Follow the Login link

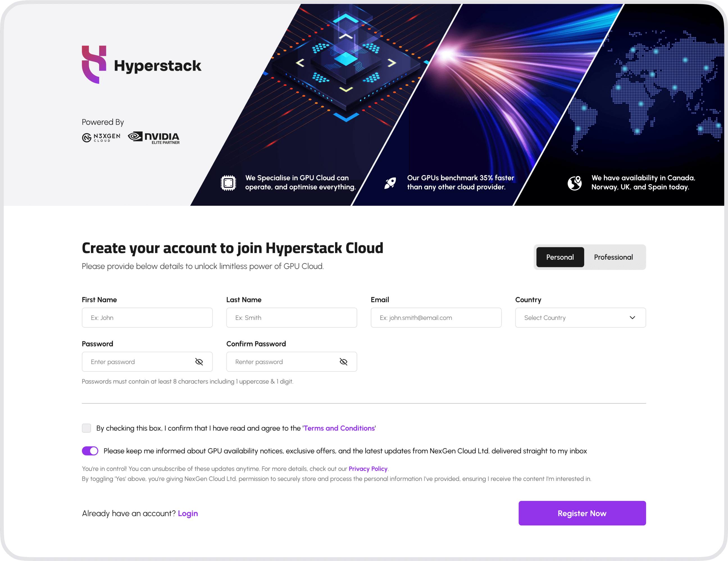pos(188,513)
